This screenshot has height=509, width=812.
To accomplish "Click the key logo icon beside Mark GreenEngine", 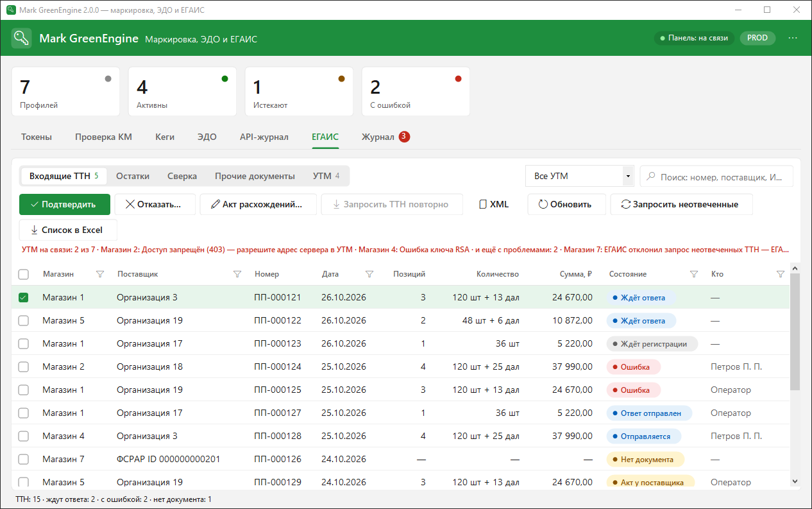I will click(x=22, y=38).
